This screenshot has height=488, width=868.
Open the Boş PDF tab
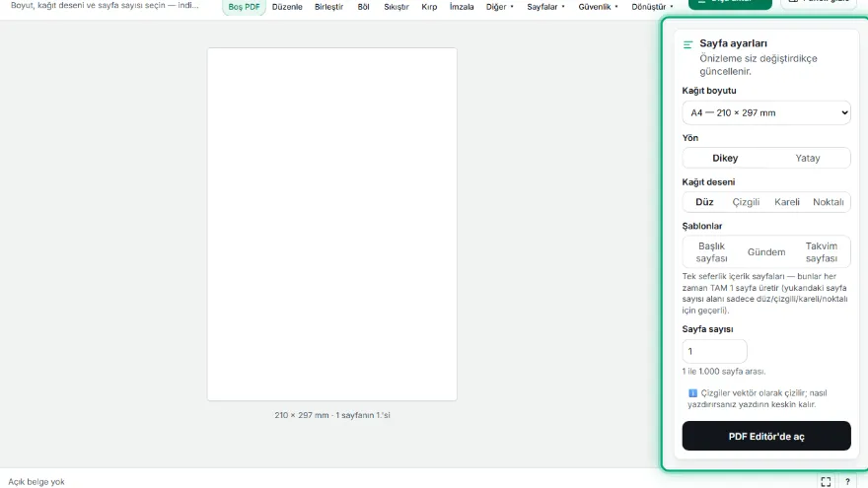point(245,7)
